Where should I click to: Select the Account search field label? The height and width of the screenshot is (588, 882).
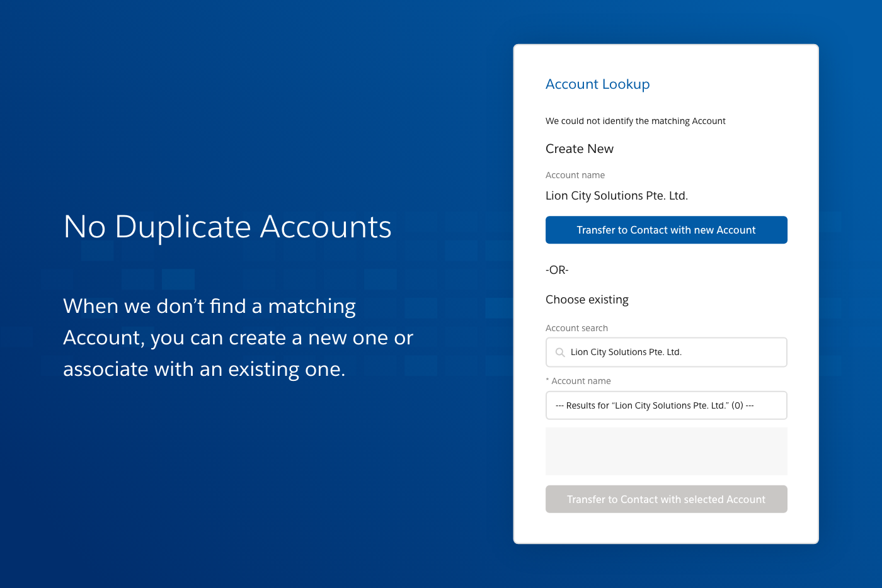[576, 328]
